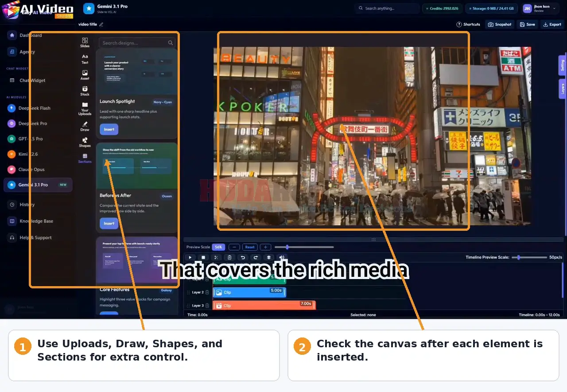Click the layers stack icon on the timeline toolbar

[x=268, y=257]
